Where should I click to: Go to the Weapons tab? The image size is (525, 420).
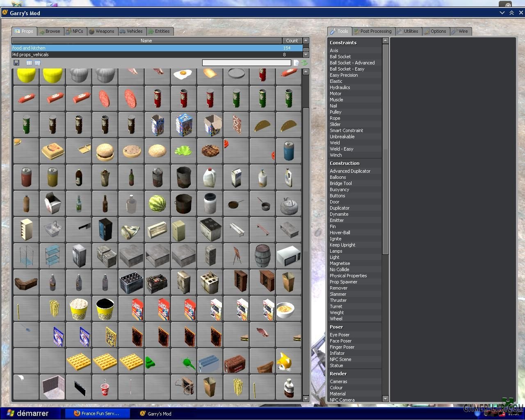(x=102, y=31)
